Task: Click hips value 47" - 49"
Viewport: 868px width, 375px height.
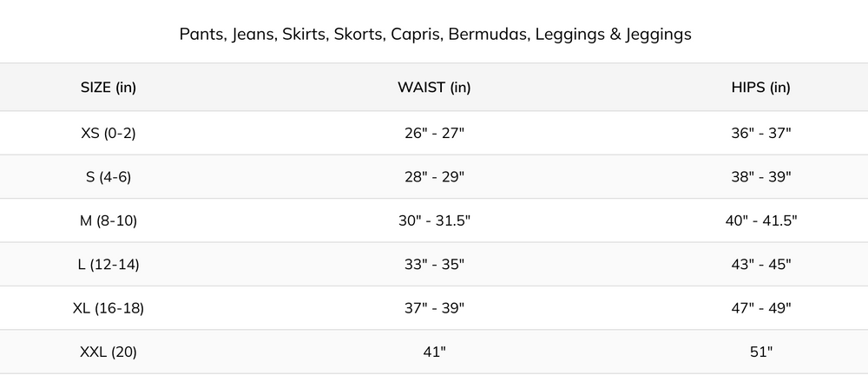Action: coord(760,308)
